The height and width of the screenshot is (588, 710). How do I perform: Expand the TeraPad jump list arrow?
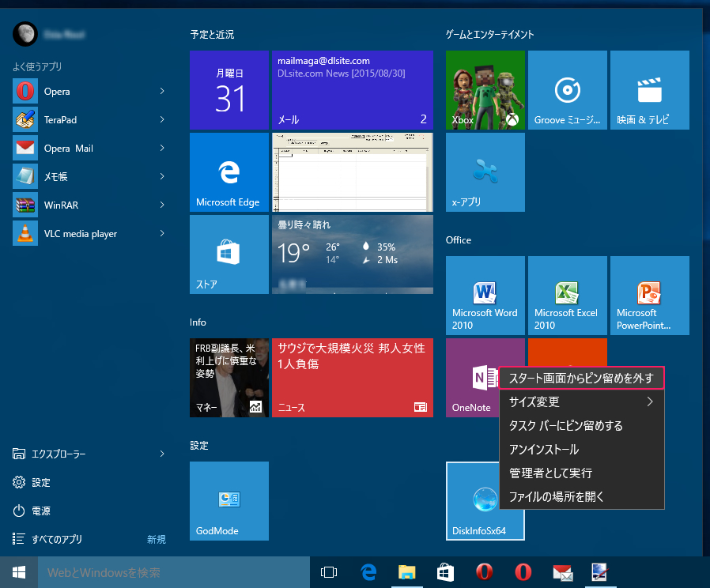point(162,120)
